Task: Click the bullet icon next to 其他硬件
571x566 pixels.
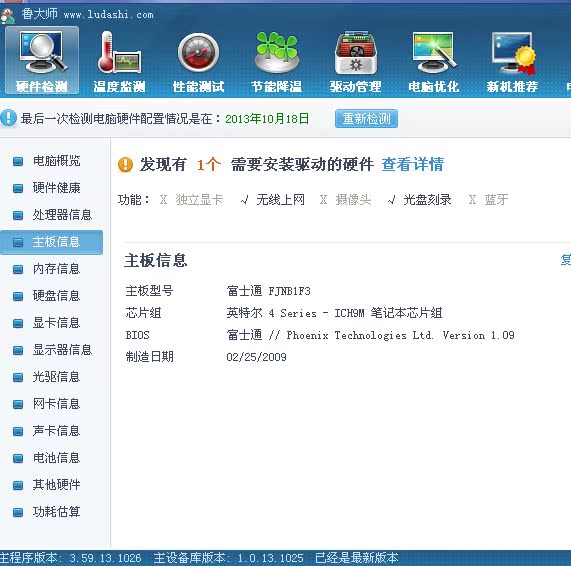Action: click(18, 485)
